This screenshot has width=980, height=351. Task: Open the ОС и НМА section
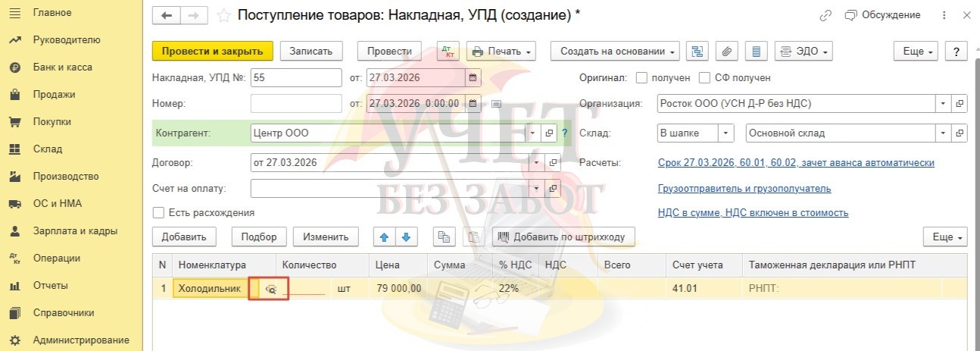(x=57, y=203)
